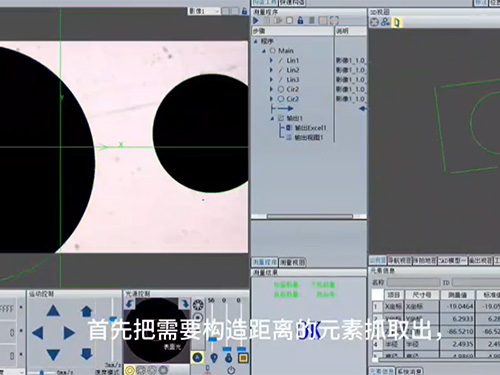500x375 pixels.
Task: Select the 2.4935 radius value cell
Action: pyautogui.click(x=457, y=344)
